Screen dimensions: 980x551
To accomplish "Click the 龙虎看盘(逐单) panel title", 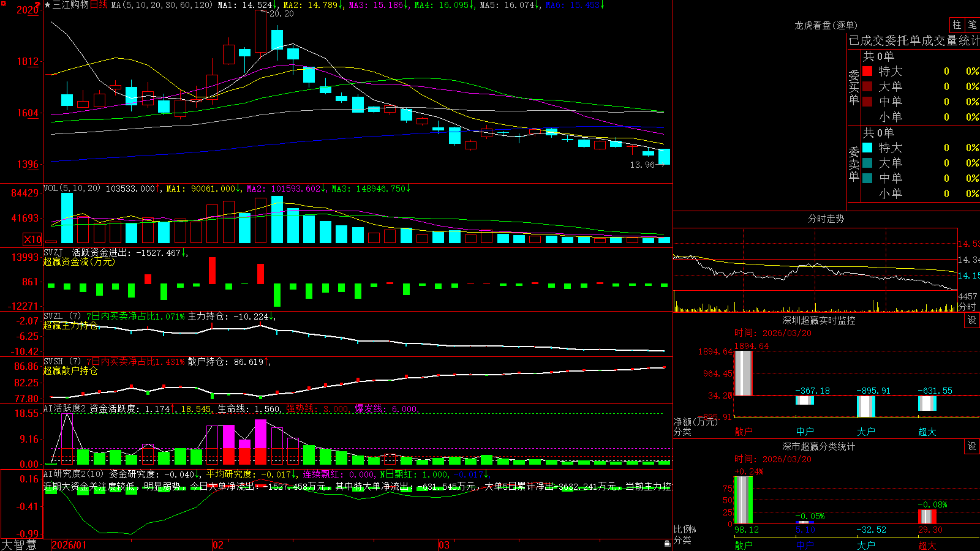I will [826, 25].
